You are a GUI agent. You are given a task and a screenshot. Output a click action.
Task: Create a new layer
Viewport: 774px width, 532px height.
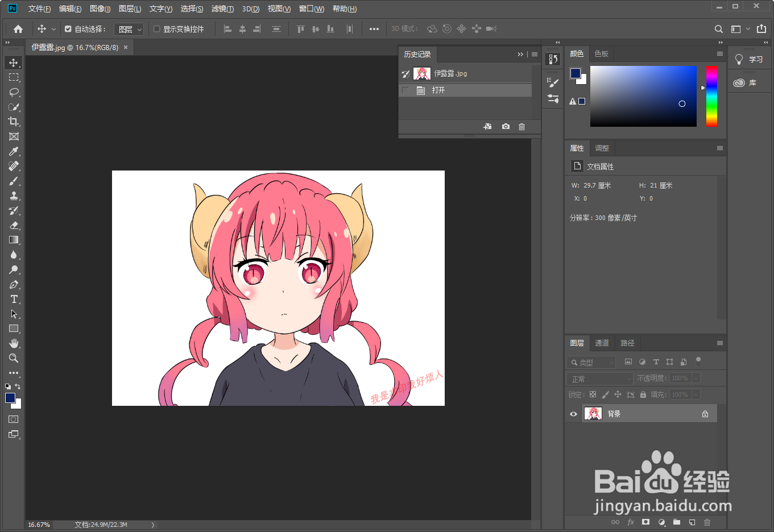click(692, 522)
